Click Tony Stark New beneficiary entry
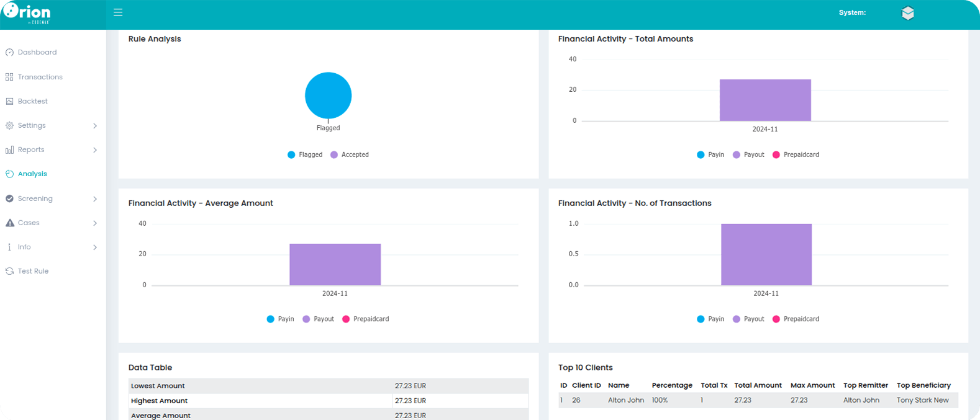 pyautogui.click(x=922, y=400)
